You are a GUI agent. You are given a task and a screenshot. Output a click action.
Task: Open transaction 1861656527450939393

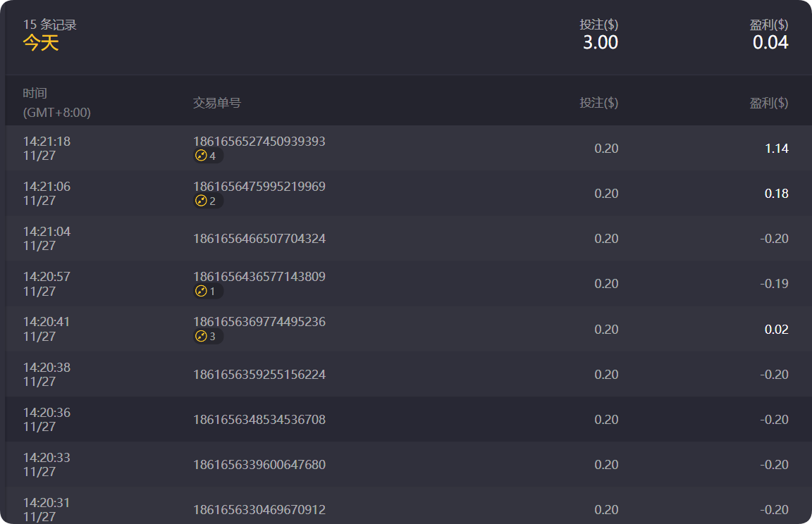click(x=259, y=142)
